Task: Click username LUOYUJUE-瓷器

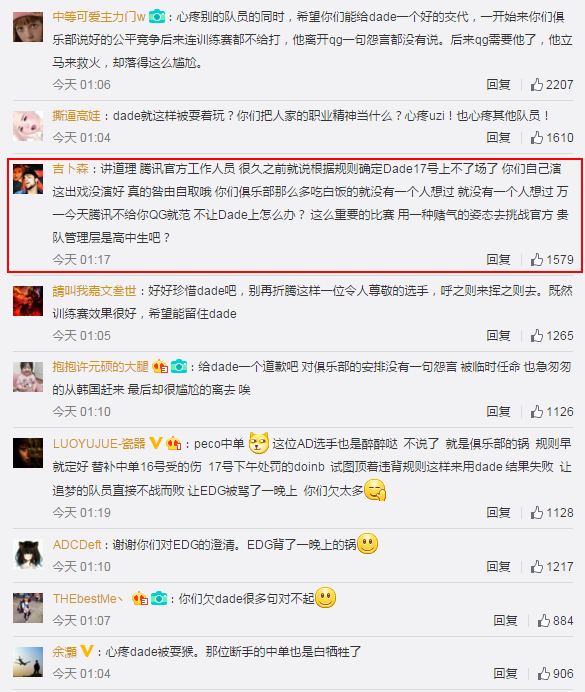Action: coord(99,444)
